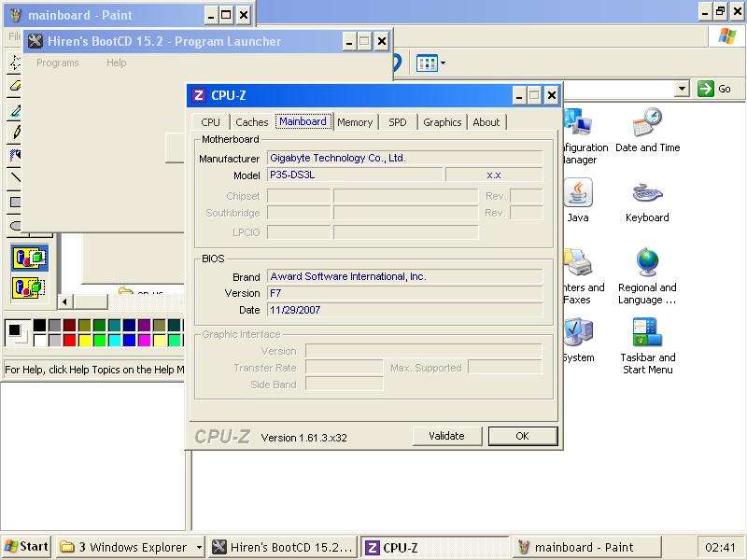Pick the red color swatch in Paint palette

(69, 341)
